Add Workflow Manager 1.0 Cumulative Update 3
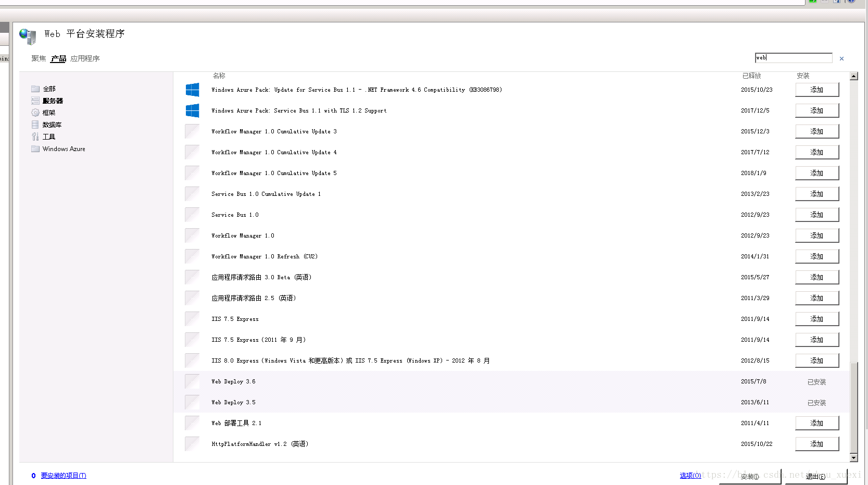 (817, 131)
